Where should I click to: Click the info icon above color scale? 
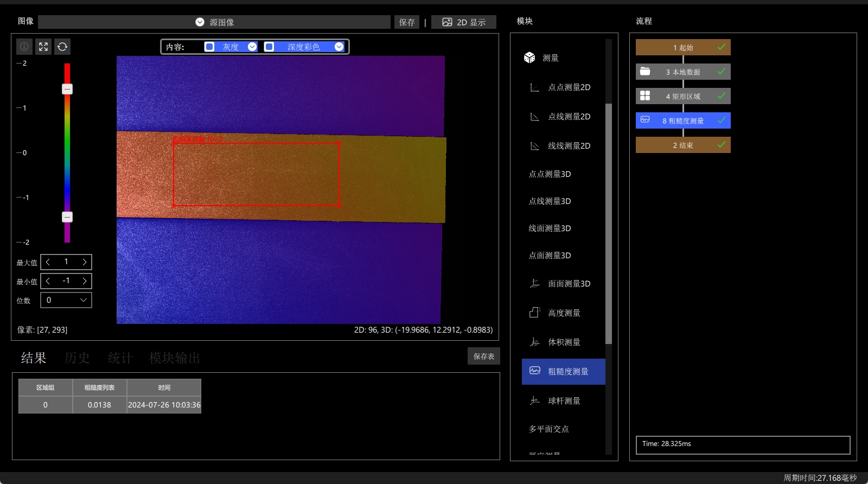[x=24, y=47]
